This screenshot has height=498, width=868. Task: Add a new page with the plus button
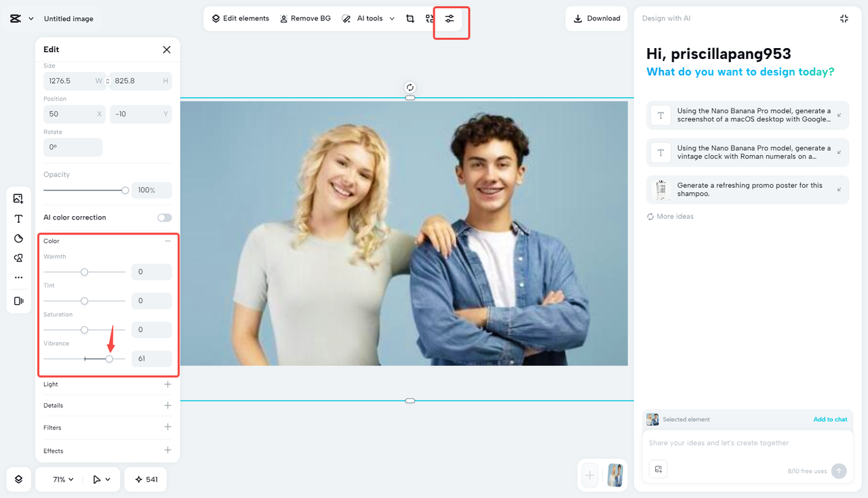coord(590,476)
